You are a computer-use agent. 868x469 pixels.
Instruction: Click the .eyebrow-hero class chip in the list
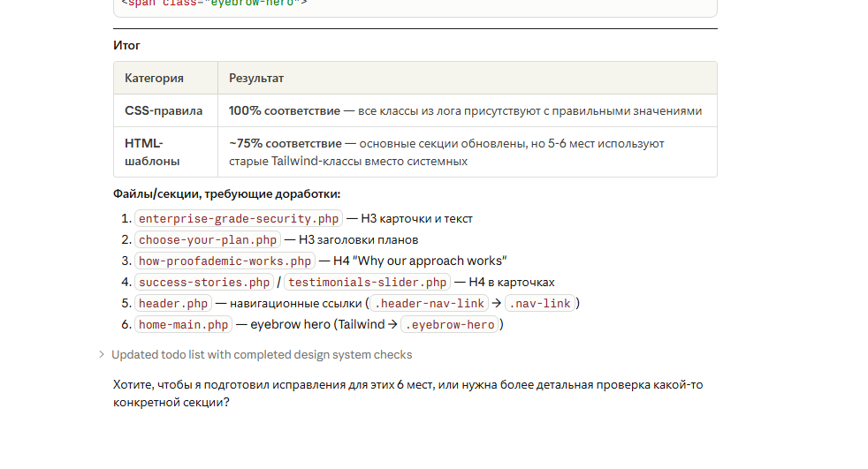point(450,325)
